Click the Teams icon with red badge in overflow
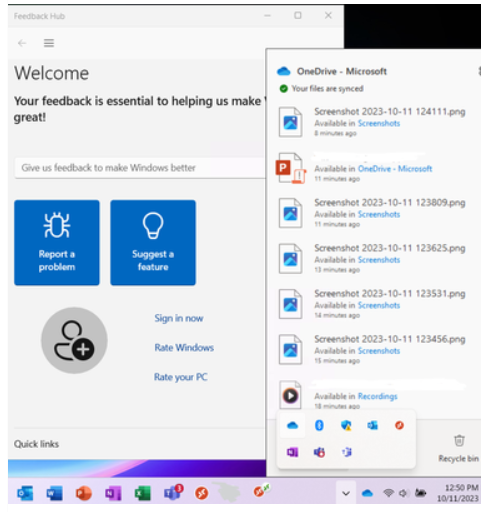This screenshot has height=512, width=485. click(x=319, y=452)
